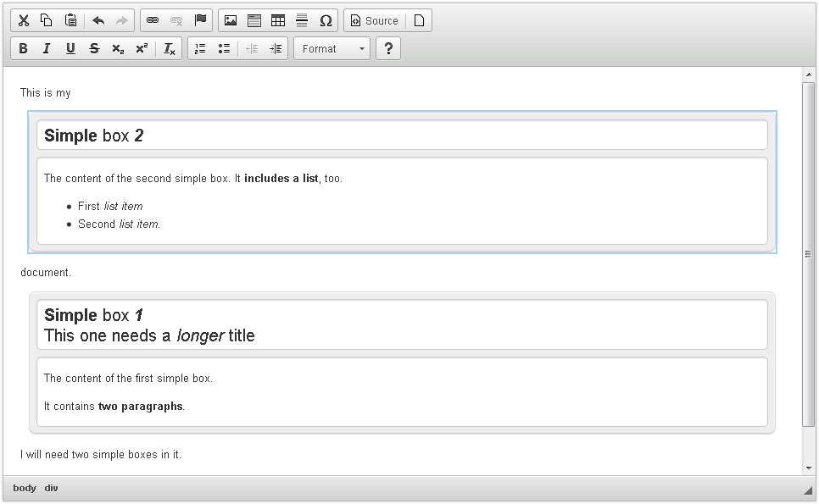Click the New Page blank document icon

tap(419, 20)
